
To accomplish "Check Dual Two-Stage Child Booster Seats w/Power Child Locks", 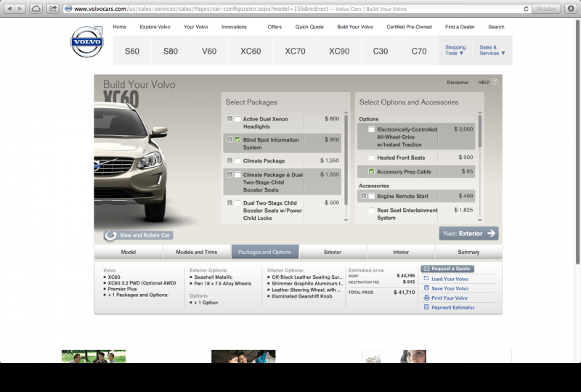I will (x=238, y=203).
